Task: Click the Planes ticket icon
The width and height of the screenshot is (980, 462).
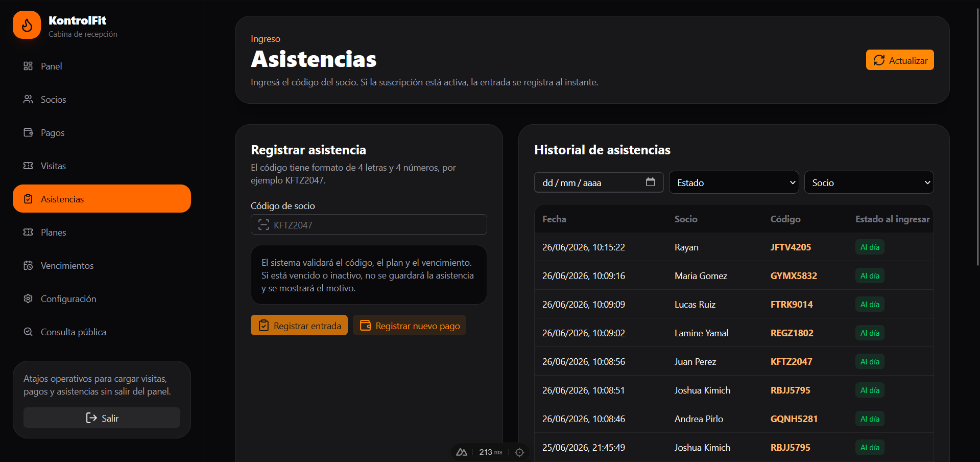Action: pos(28,232)
